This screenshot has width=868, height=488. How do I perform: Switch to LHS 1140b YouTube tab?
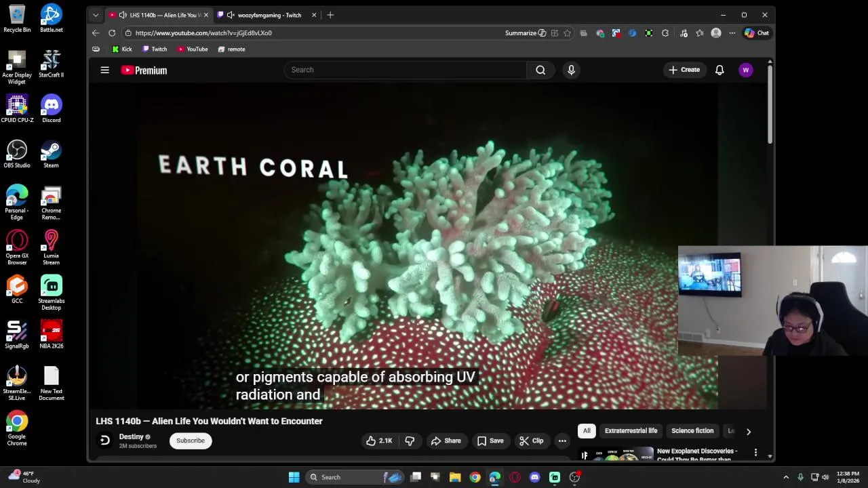pos(159,15)
